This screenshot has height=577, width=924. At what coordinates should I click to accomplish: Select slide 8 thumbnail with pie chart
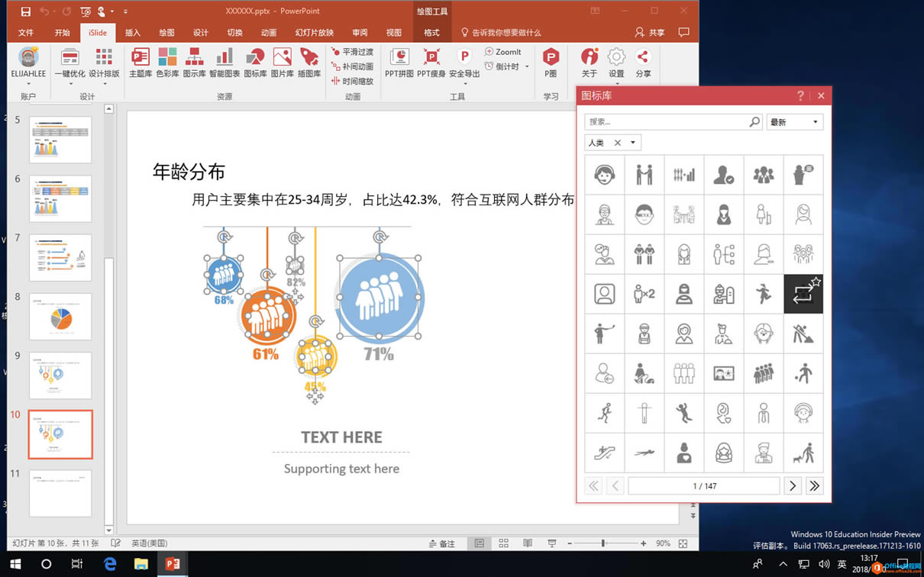click(x=60, y=316)
